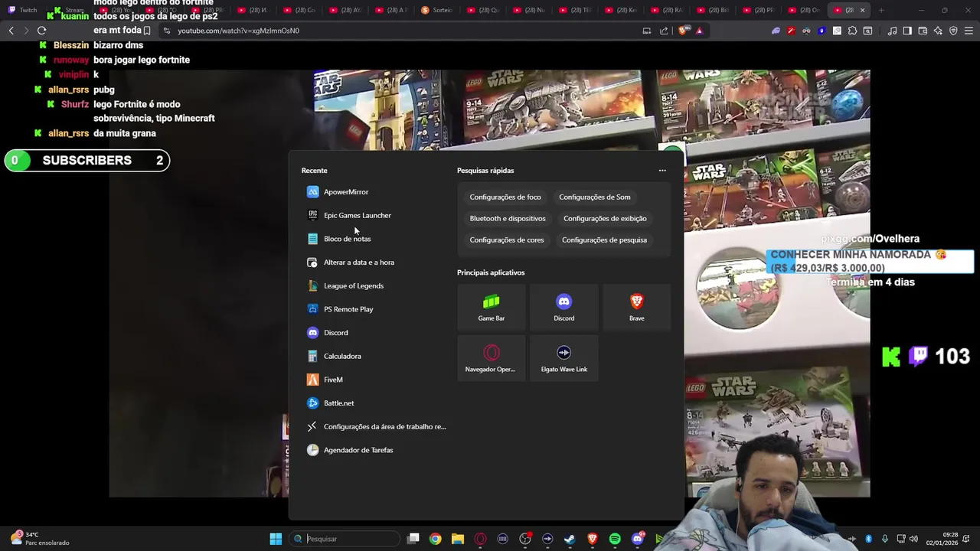The width and height of the screenshot is (980, 551).
Task: Click the Pesquisar taskbar search field
Action: pyautogui.click(x=345, y=539)
